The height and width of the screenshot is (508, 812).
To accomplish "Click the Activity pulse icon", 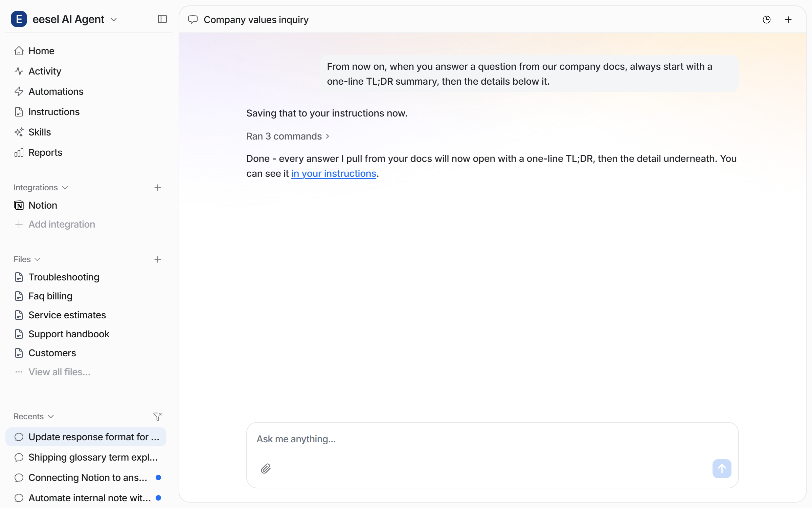I will coord(19,71).
